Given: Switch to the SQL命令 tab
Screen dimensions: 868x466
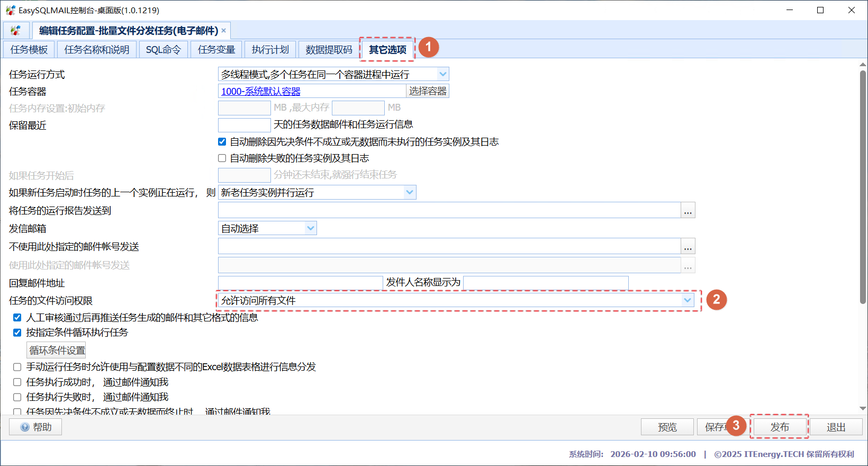Looking at the screenshot, I should (x=163, y=50).
